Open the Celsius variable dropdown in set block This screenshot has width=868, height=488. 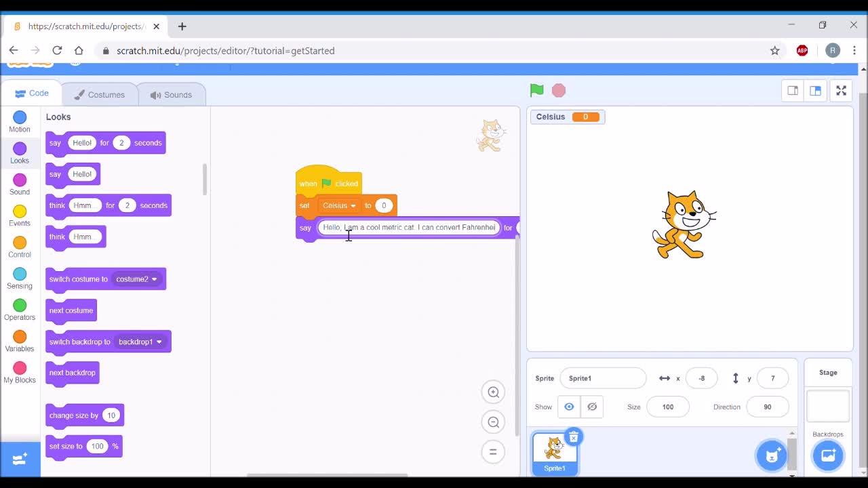click(339, 205)
